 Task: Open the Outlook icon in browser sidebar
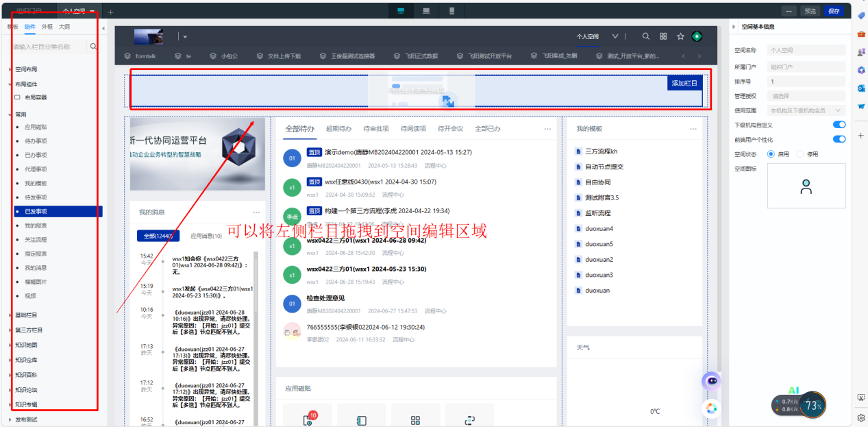[x=861, y=88]
